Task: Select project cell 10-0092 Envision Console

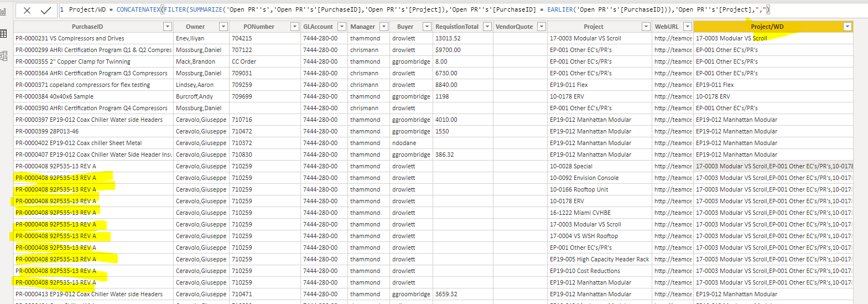Action: (x=600, y=178)
